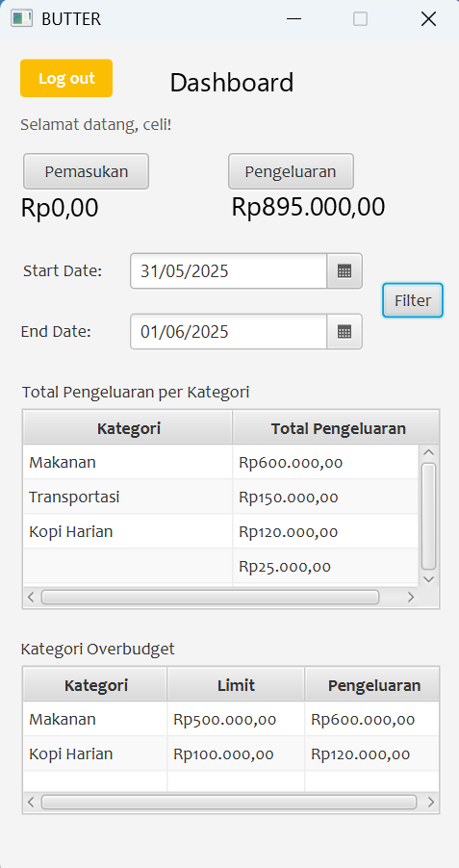
Task: Click the down arrow of category table scrollbar
Action: tap(428, 579)
